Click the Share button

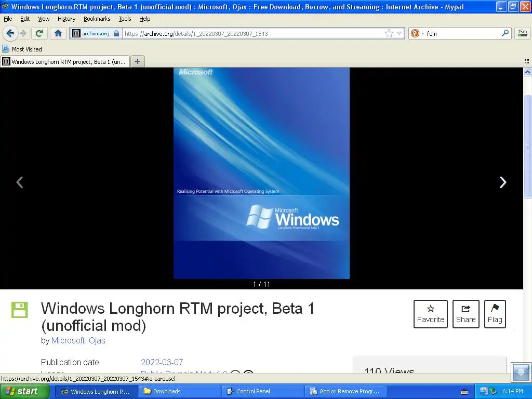(x=465, y=314)
